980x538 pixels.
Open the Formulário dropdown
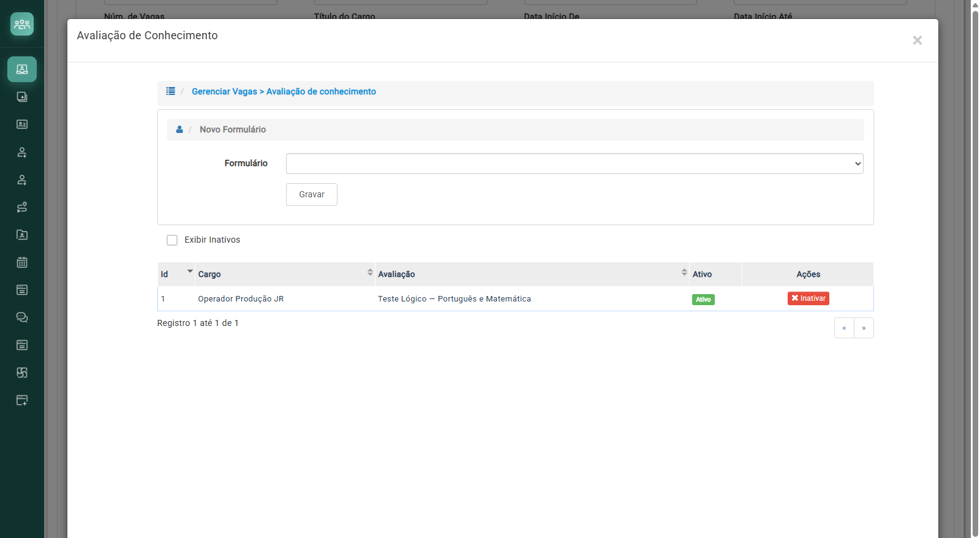[575, 164]
